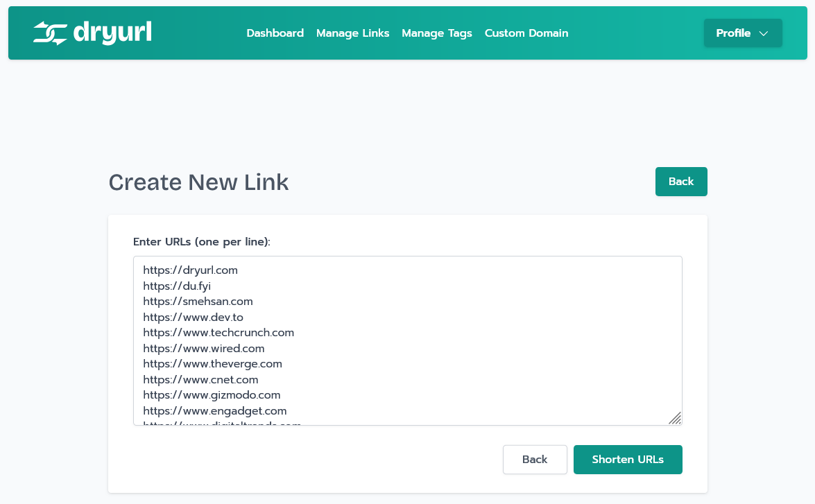The image size is (815, 504).
Task: Click the dryurl wordmark text
Action: click(x=113, y=33)
